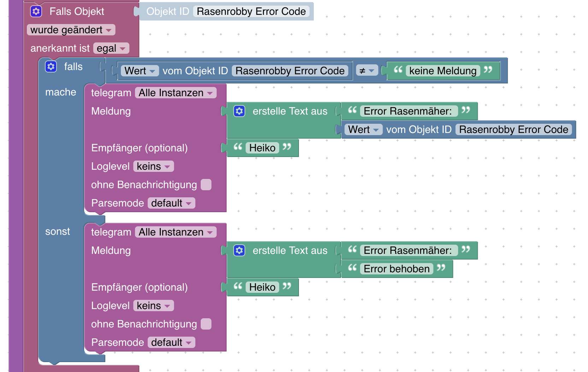Click gear on second erstelle Text aus block
This screenshot has height=372, width=588.
click(239, 250)
